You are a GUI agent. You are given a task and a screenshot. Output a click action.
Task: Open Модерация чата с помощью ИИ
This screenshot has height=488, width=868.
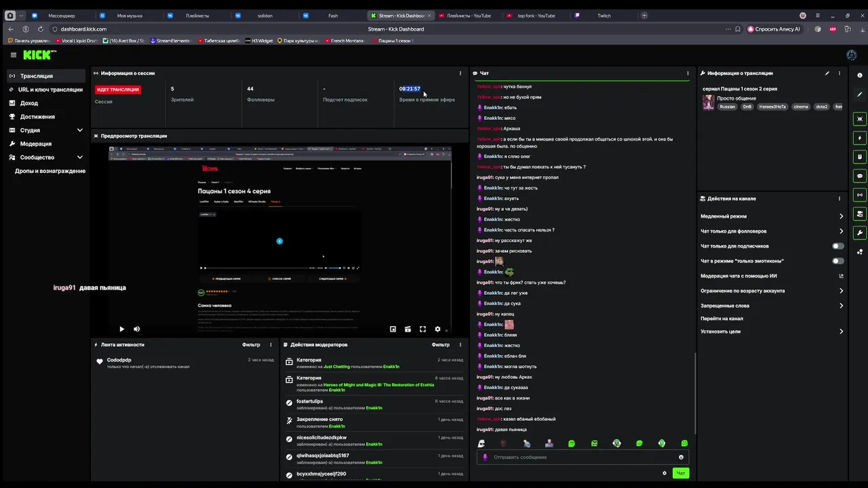(x=772, y=276)
